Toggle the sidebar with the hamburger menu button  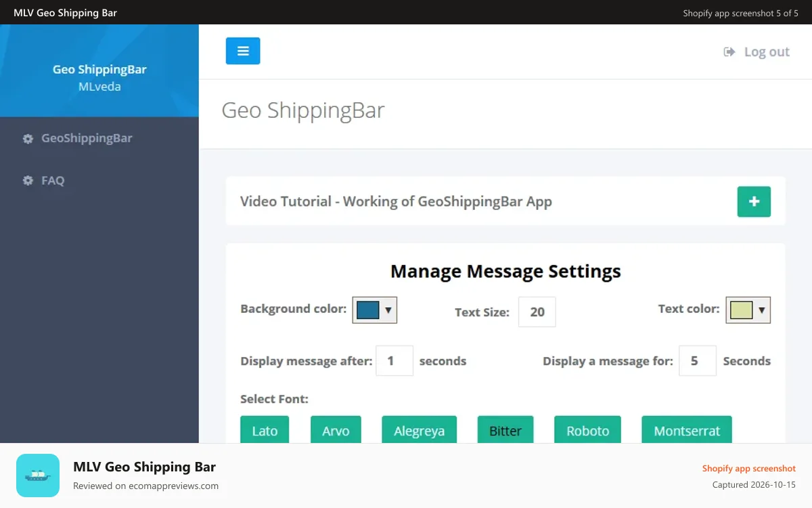pyautogui.click(x=243, y=51)
